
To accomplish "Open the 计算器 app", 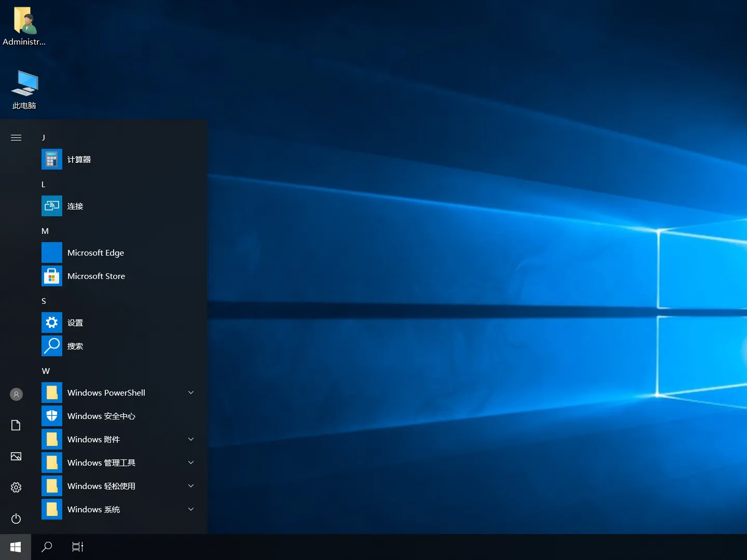I will [x=79, y=159].
